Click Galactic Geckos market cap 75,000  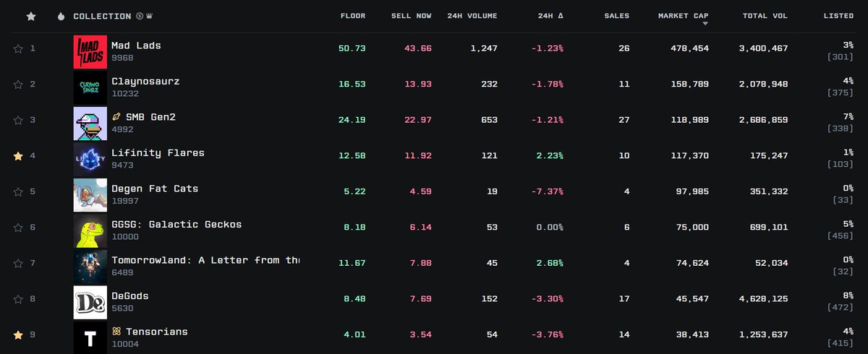(692, 227)
